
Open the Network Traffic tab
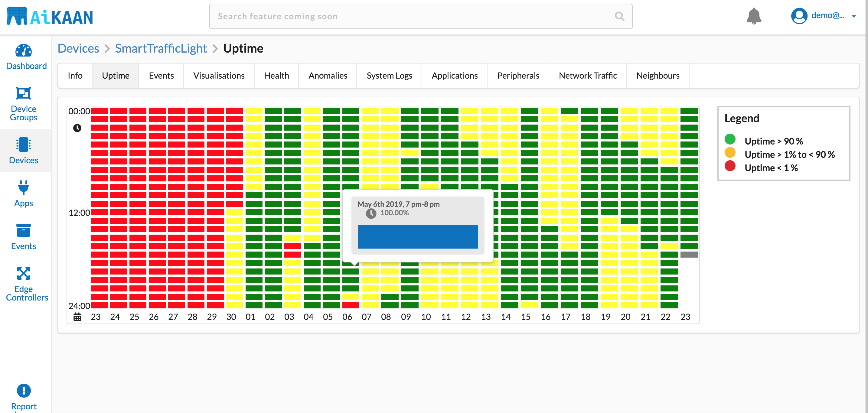pos(588,76)
